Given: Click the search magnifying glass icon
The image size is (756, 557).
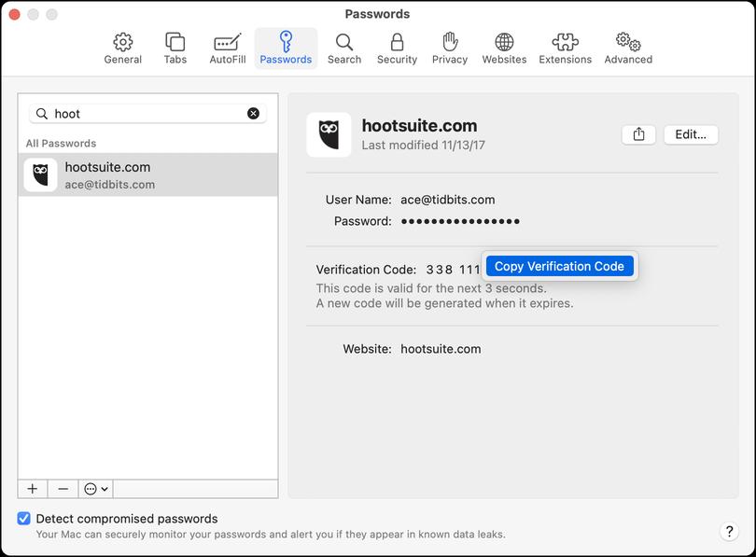Looking at the screenshot, I should [42, 114].
